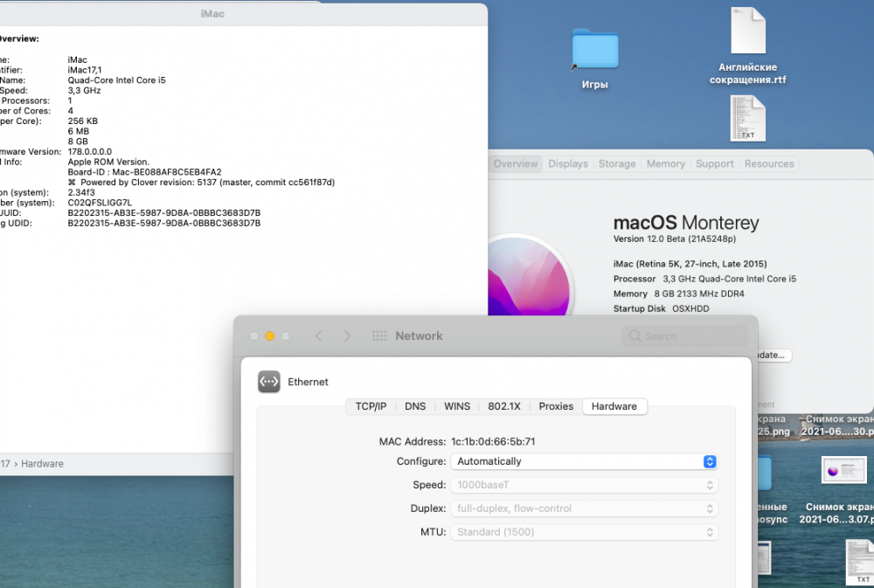This screenshot has width=874, height=588.
Task: Click the Show All grid icon in Network
Action: tap(379, 336)
